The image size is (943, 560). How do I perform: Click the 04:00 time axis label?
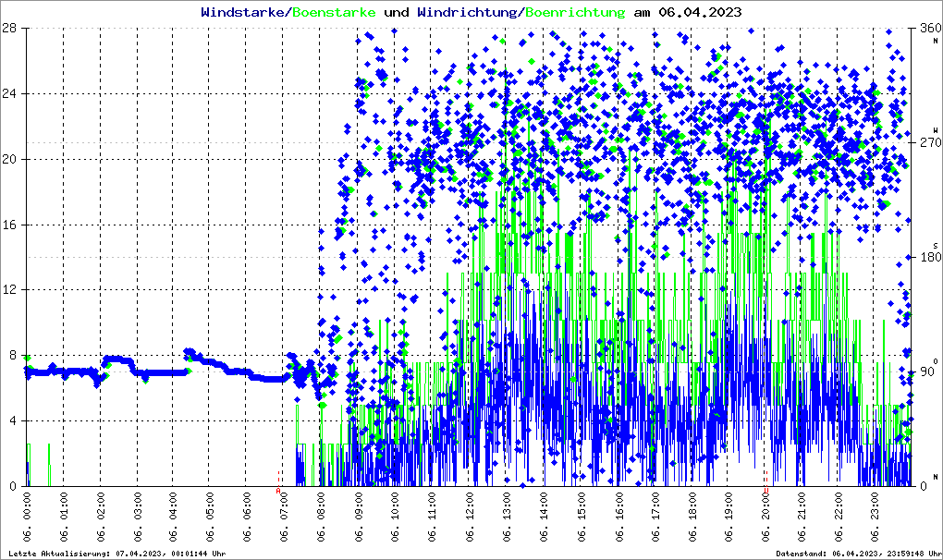click(x=173, y=516)
